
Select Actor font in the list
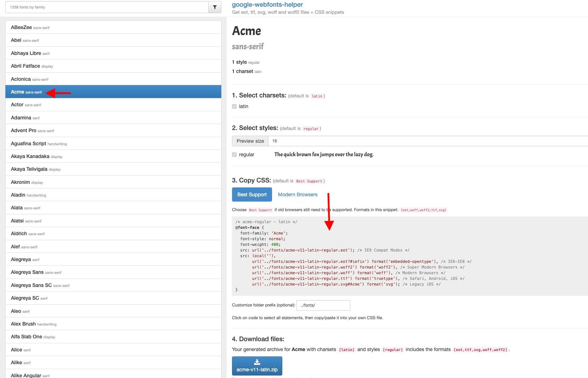(113, 105)
